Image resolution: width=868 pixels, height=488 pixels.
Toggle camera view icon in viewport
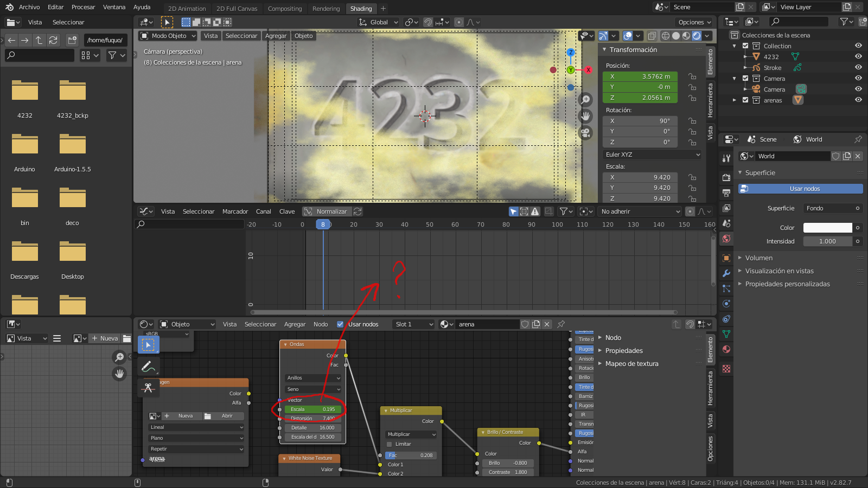[x=585, y=133]
